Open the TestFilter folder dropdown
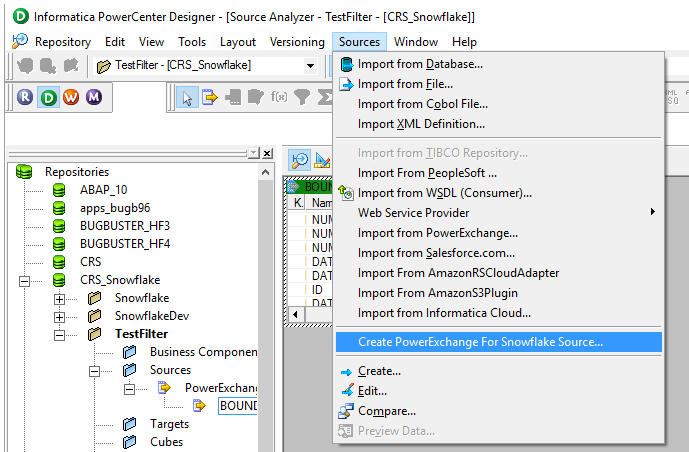 [309, 66]
